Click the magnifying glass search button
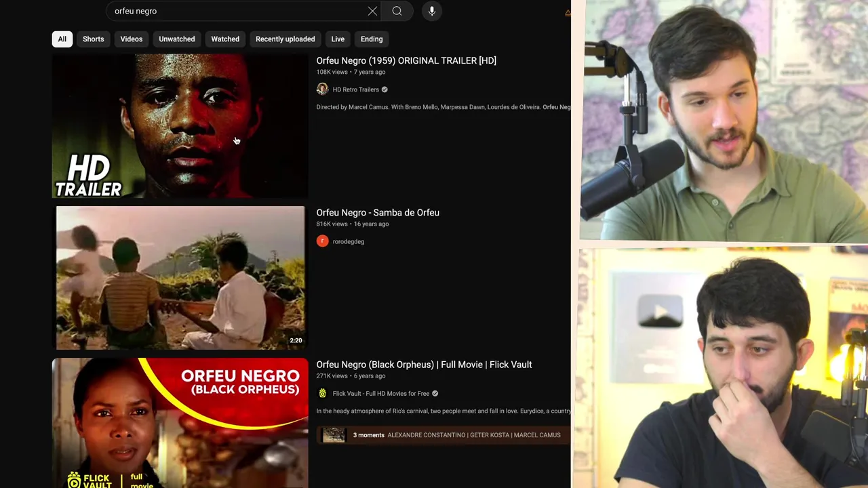Screen dimensions: 868x488 397,11
